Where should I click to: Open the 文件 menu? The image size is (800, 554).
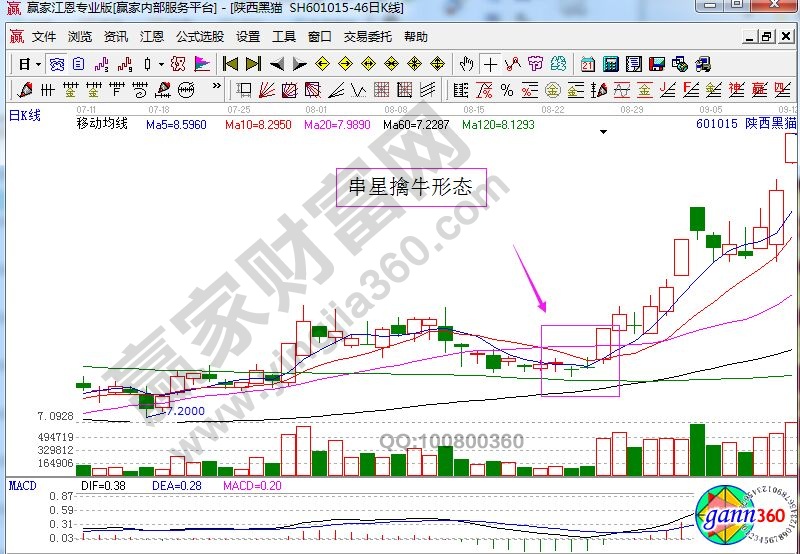click(44, 37)
